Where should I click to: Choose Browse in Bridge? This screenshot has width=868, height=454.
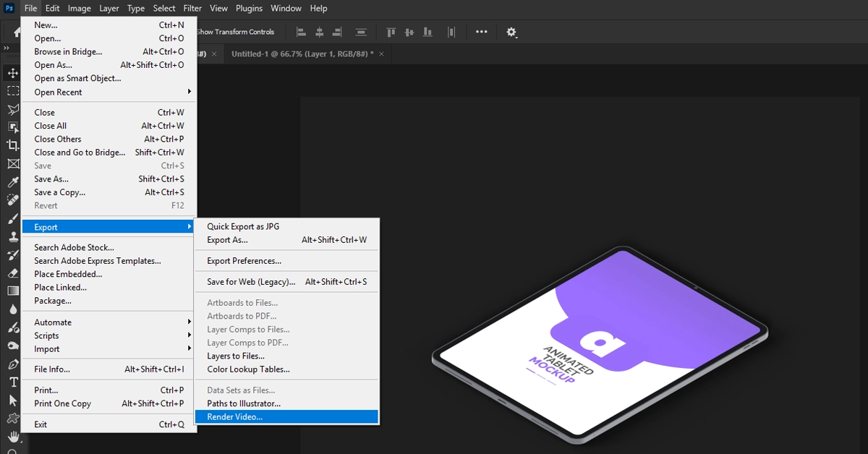tap(109, 52)
